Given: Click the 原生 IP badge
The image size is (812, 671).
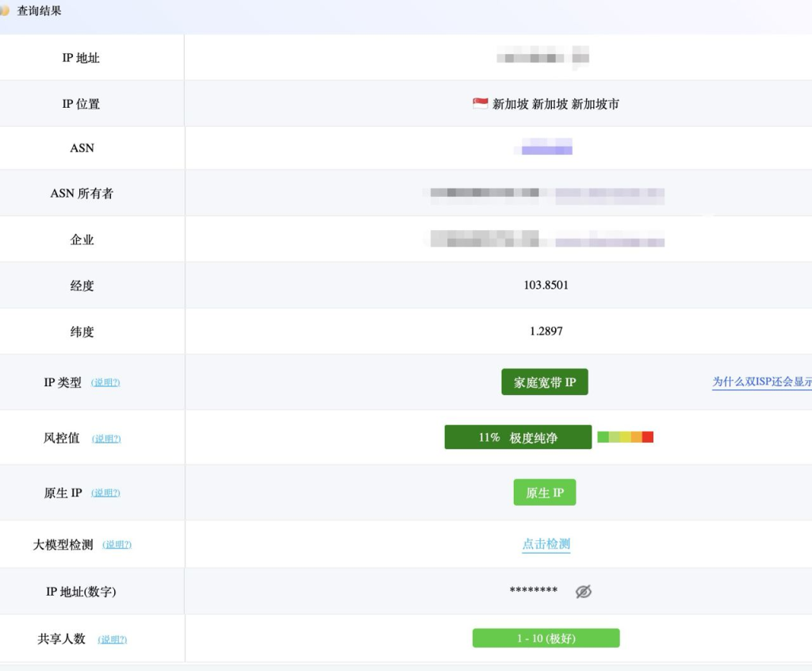Looking at the screenshot, I should click(545, 492).
